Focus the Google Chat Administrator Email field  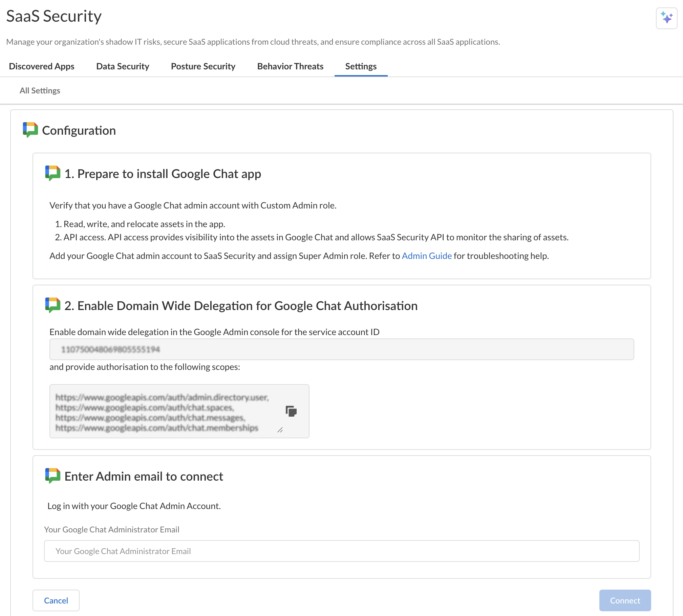point(341,551)
